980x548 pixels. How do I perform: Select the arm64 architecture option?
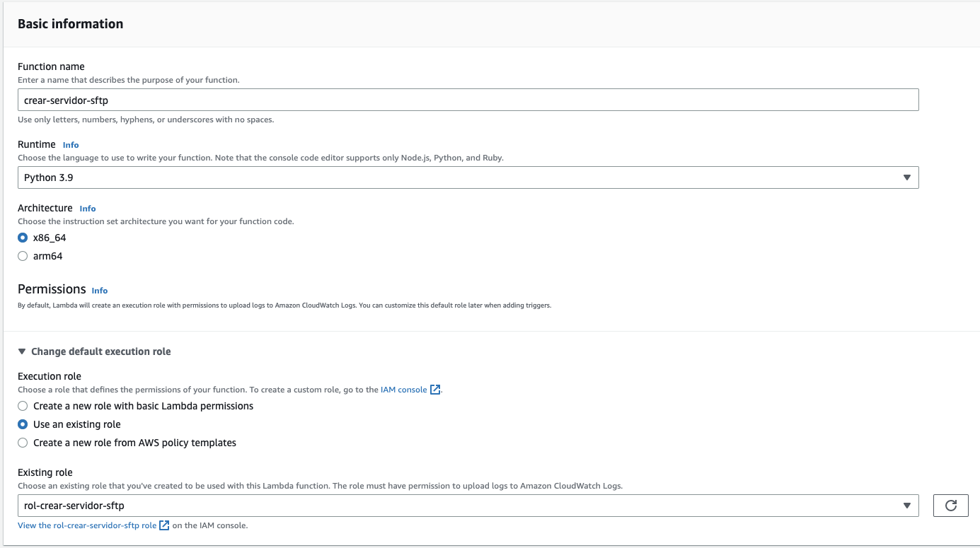pyautogui.click(x=23, y=256)
